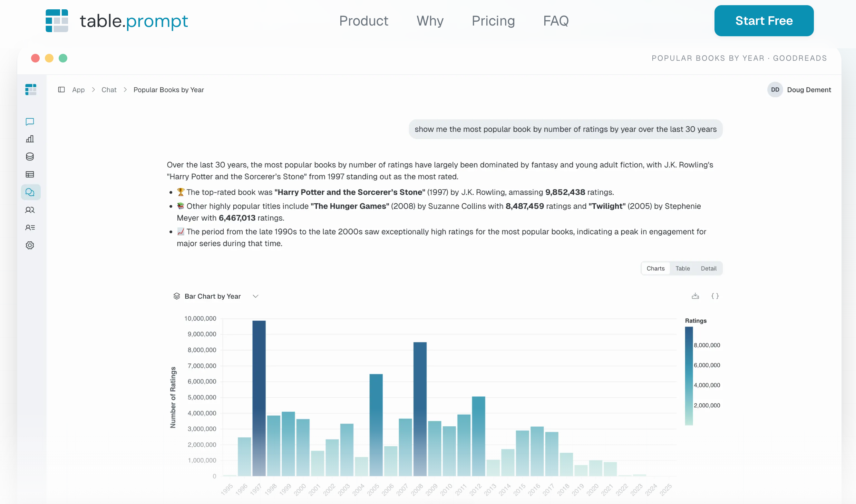Open the Pricing navigation link
The image size is (856, 504).
[x=493, y=21]
